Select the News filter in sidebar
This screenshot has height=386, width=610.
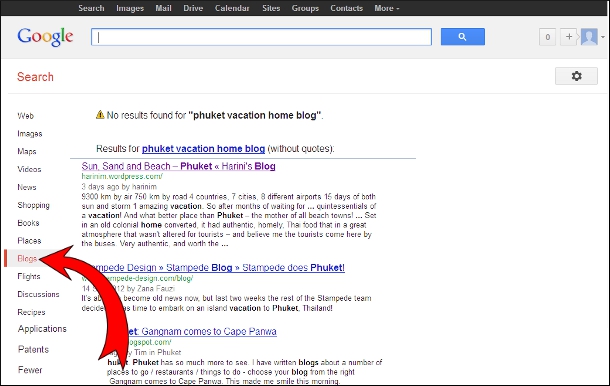pyautogui.click(x=27, y=187)
